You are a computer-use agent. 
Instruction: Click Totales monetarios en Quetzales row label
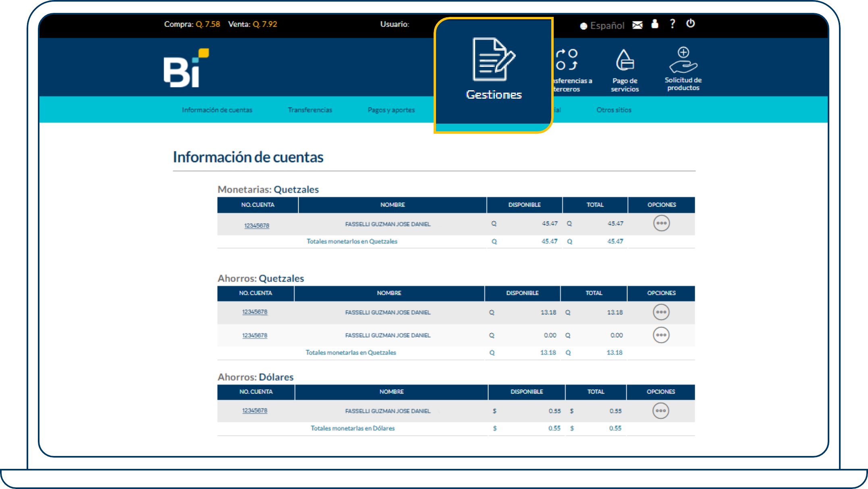point(352,241)
